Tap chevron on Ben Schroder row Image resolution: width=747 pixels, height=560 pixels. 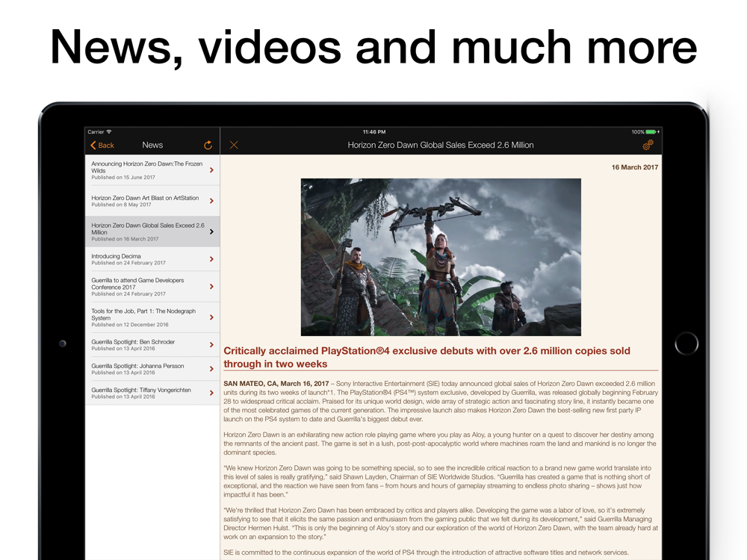pyautogui.click(x=211, y=345)
